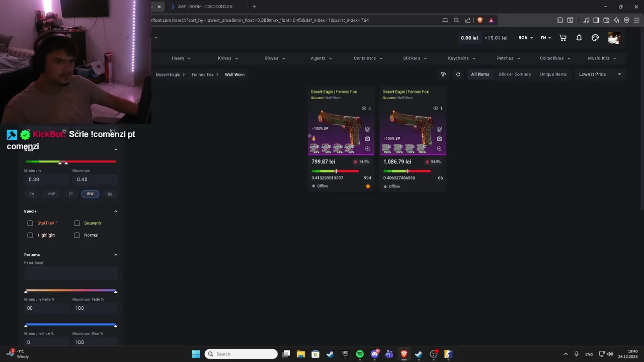Open the Agents category menu
644x362 pixels.
(321, 58)
